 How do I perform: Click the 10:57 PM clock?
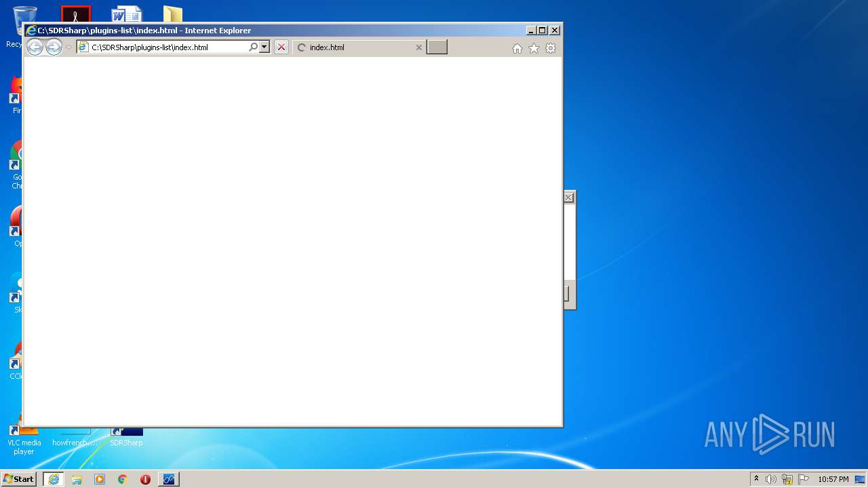833,479
